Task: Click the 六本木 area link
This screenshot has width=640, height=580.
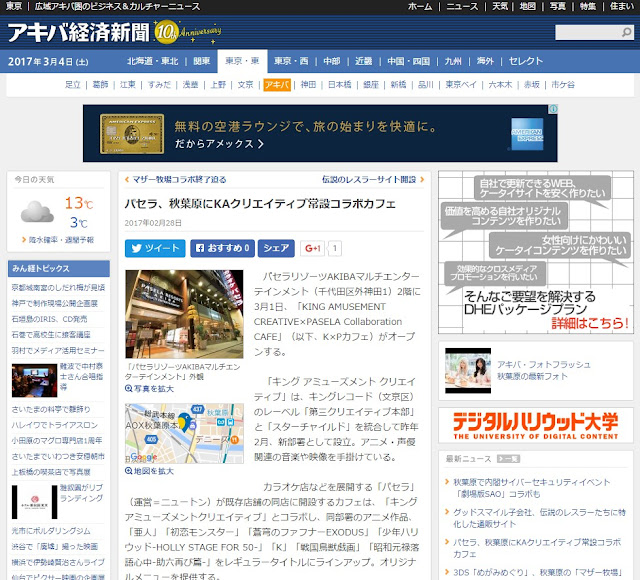Action: click(500, 84)
